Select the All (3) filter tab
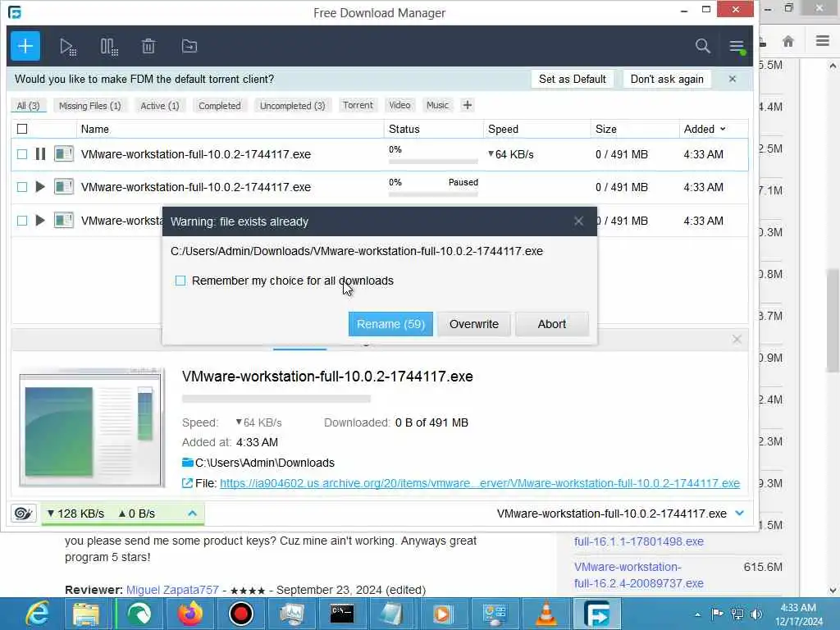 (29, 106)
